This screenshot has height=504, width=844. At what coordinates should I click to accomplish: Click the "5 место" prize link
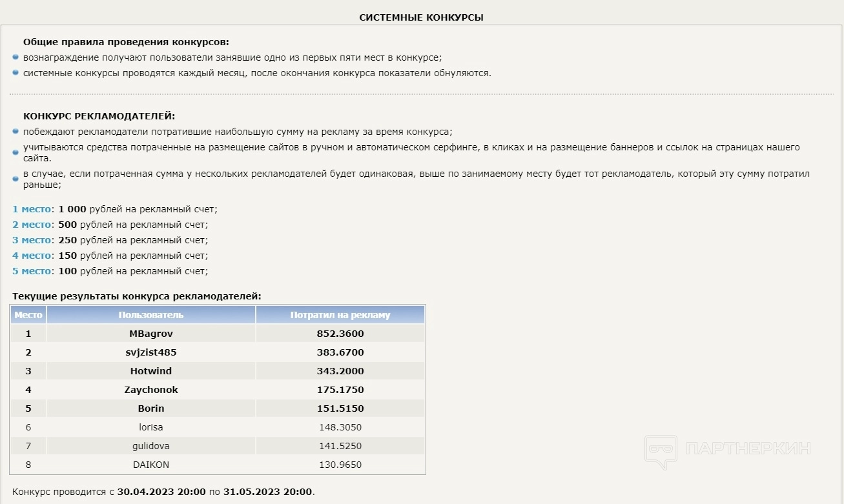[32, 271]
